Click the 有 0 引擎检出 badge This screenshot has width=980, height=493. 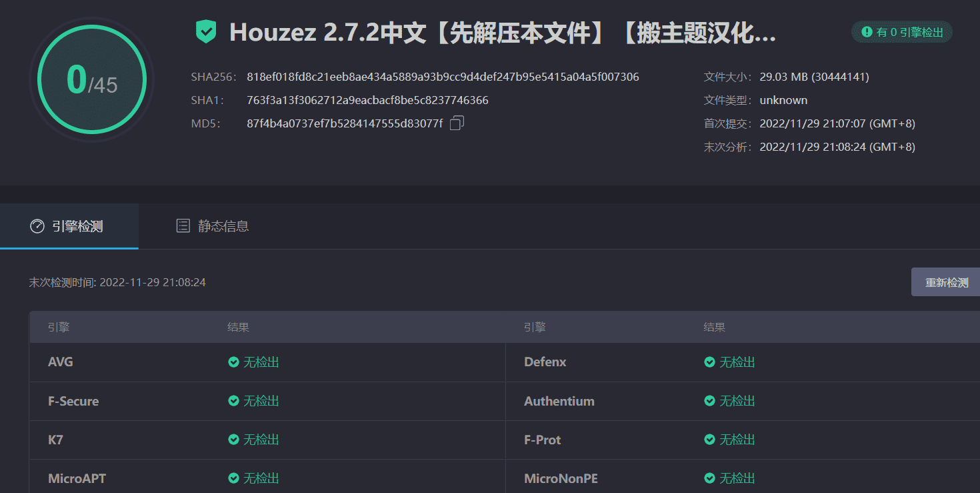(902, 31)
